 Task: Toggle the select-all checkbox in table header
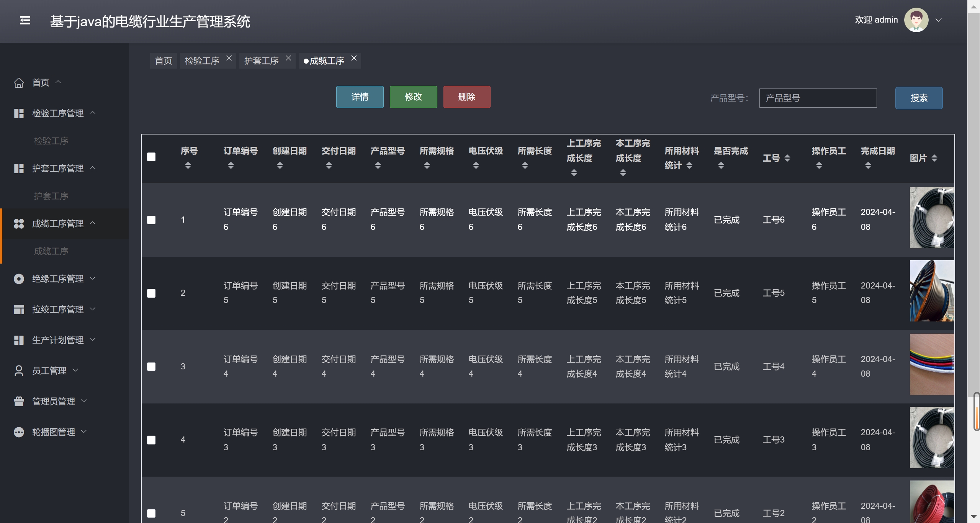click(151, 157)
